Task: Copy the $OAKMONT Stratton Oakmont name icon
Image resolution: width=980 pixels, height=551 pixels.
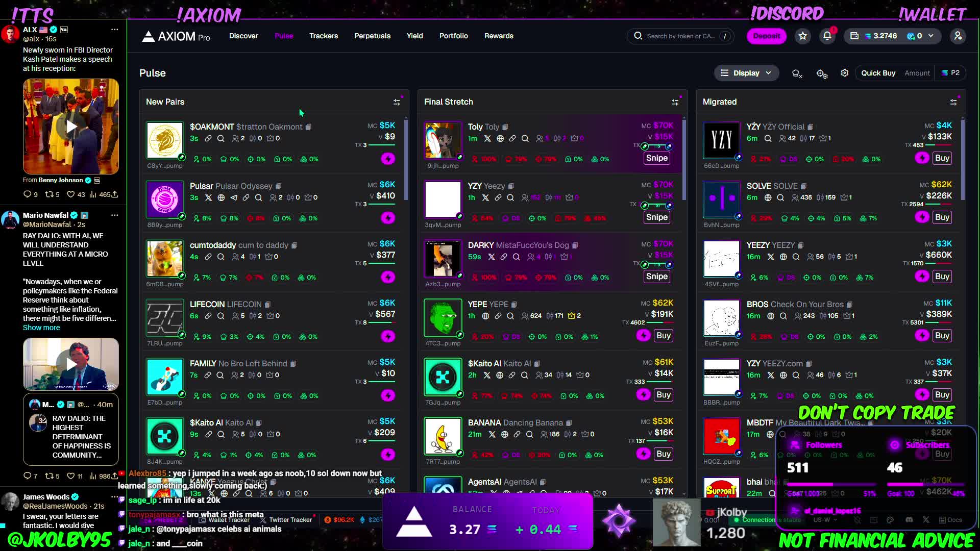Action: 308,127
